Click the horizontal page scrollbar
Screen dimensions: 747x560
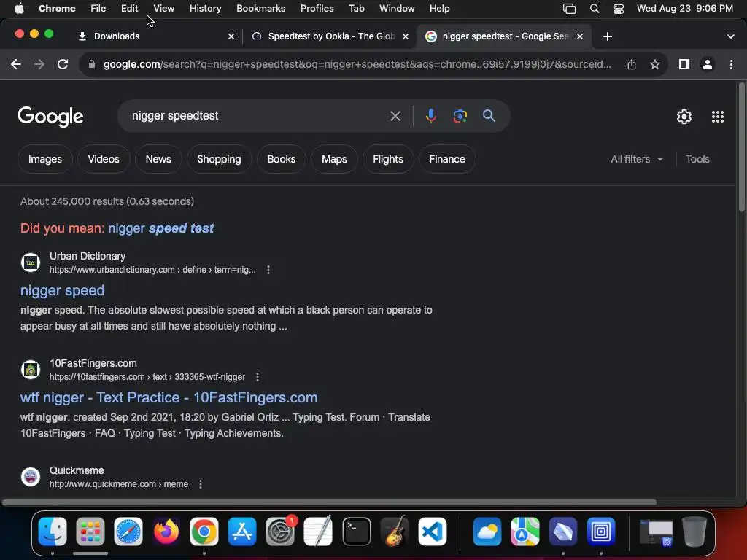[x=329, y=502]
